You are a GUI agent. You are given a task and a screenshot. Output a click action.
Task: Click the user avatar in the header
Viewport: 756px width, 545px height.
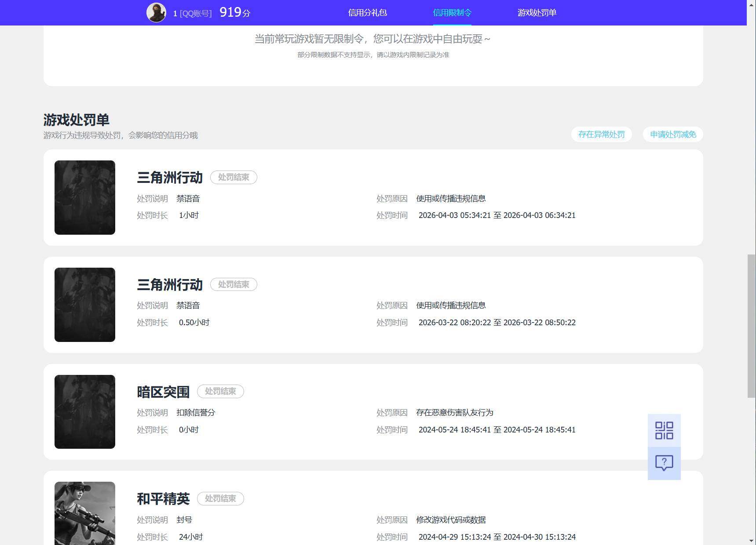[x=156, y=12]
